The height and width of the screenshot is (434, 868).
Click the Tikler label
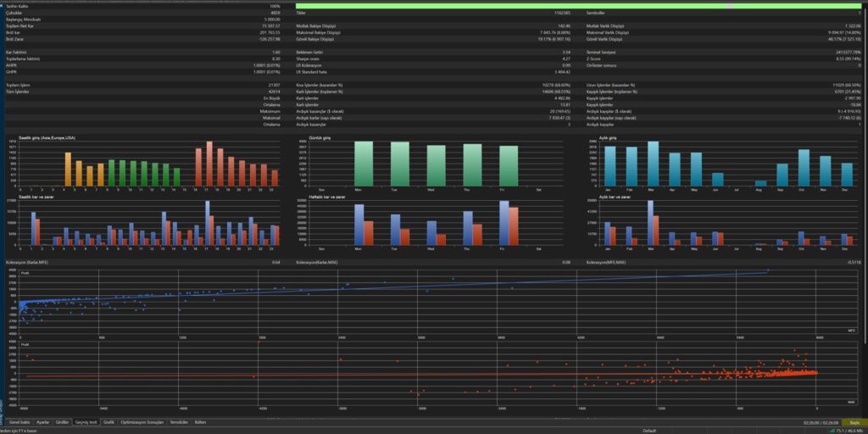point(301,12)
